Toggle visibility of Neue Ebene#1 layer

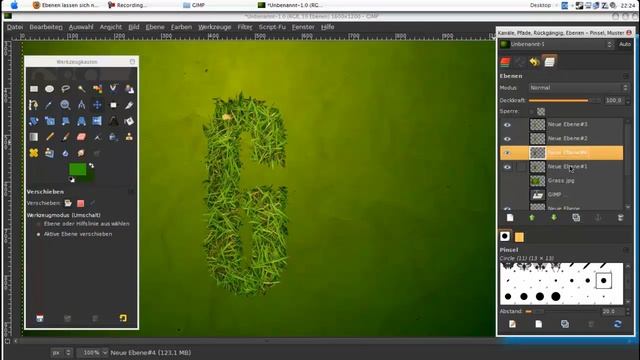point(507,167)
